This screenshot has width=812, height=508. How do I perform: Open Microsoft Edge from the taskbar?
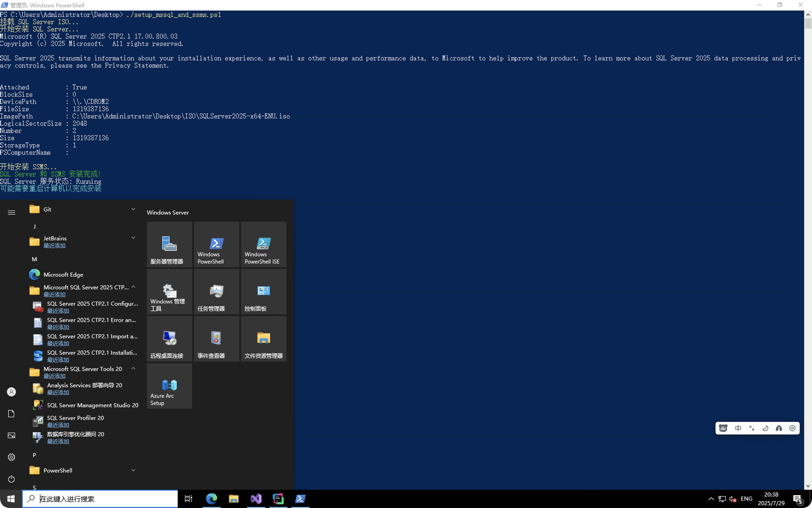coord(211,499)
